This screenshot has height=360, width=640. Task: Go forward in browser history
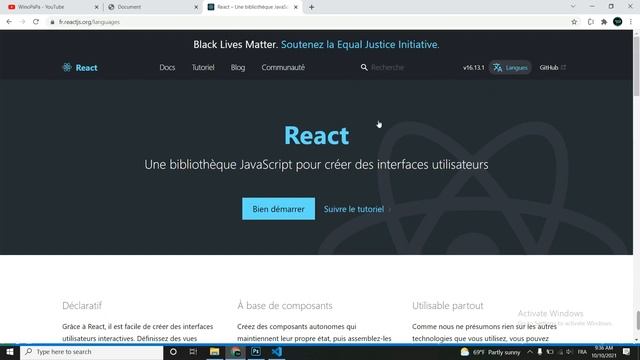22,22
